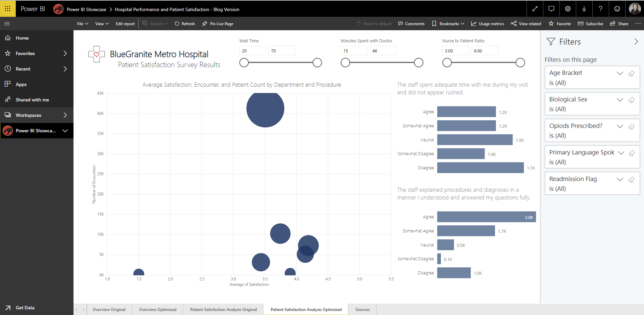Viewport: 644px width, 315px height.
Task: Open View related
Action: 526,24
